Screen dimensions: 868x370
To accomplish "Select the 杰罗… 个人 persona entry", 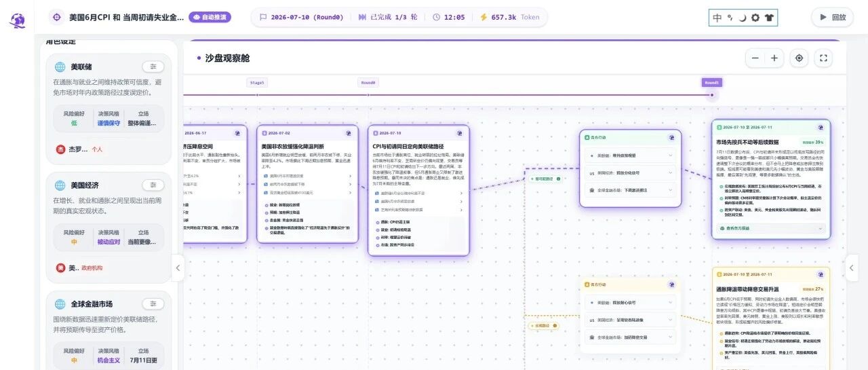I will (x=79, y=149).
